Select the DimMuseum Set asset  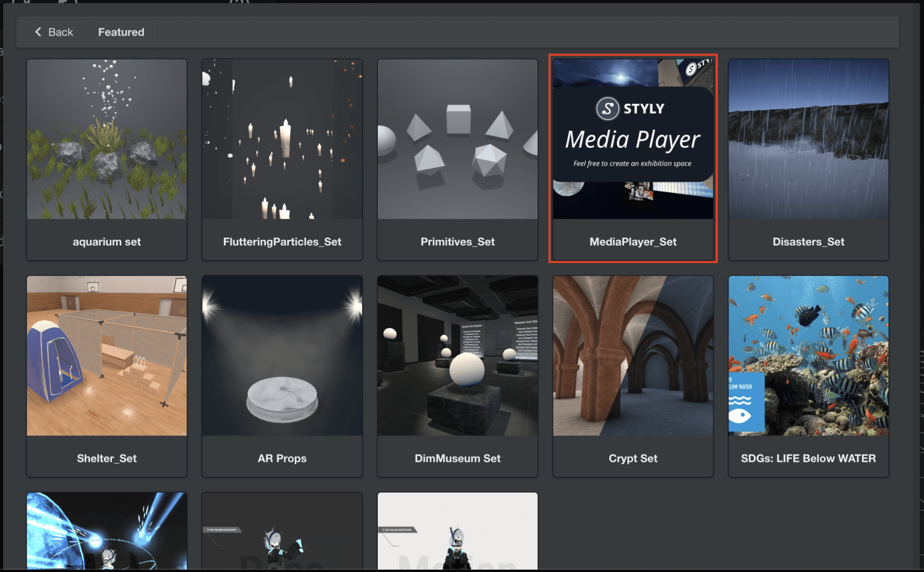coord(457,355)
